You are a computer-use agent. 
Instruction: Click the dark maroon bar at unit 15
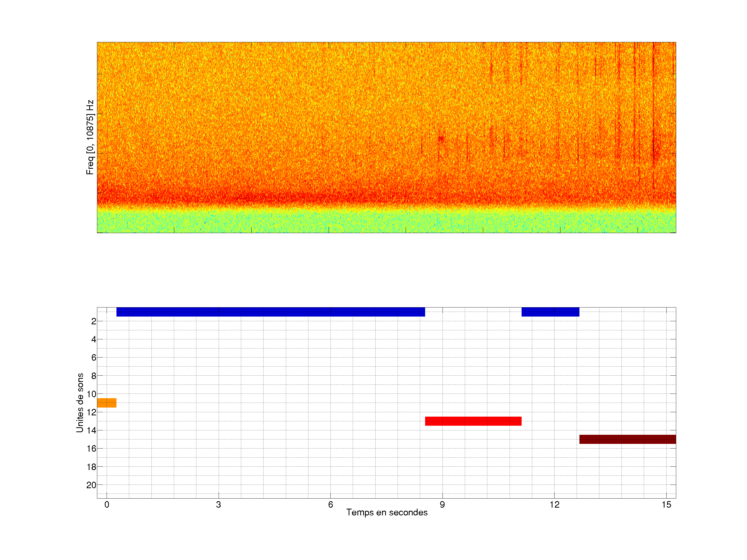pos(627,439)
